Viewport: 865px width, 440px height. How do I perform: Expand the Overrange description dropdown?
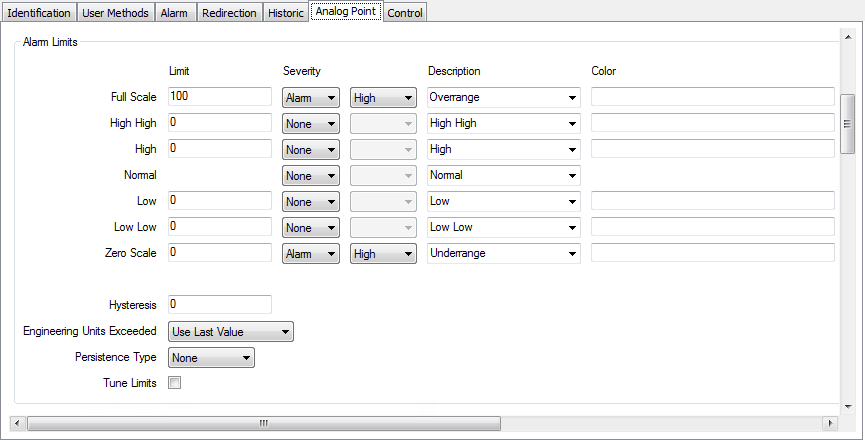(x=503, y=98)
